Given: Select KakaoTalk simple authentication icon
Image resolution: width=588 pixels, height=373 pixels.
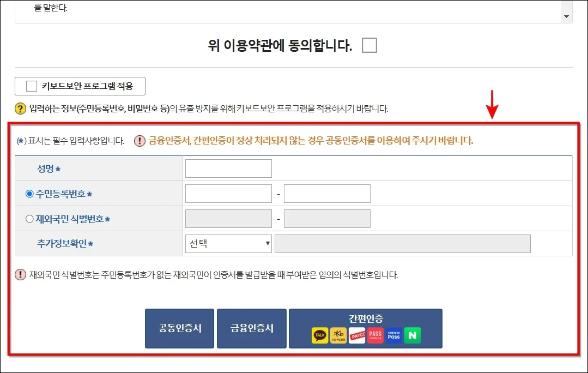Looking at the screenshot, I should pos(320,335).
